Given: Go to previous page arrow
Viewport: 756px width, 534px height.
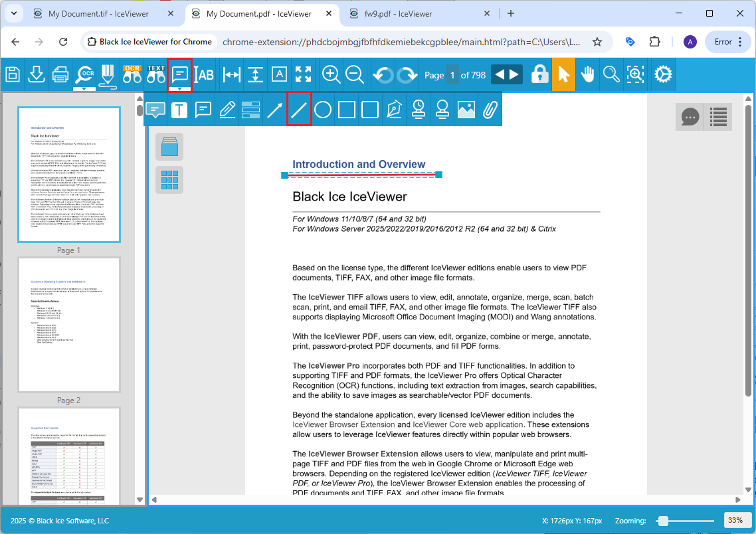Looking at the screenshot, I should tap(500, 74).
